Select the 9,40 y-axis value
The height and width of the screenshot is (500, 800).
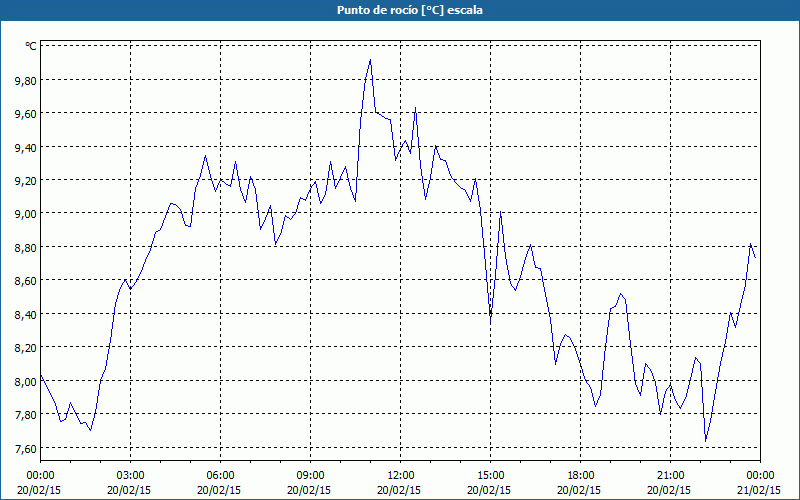pyautogui.click(x=26, y=147)
